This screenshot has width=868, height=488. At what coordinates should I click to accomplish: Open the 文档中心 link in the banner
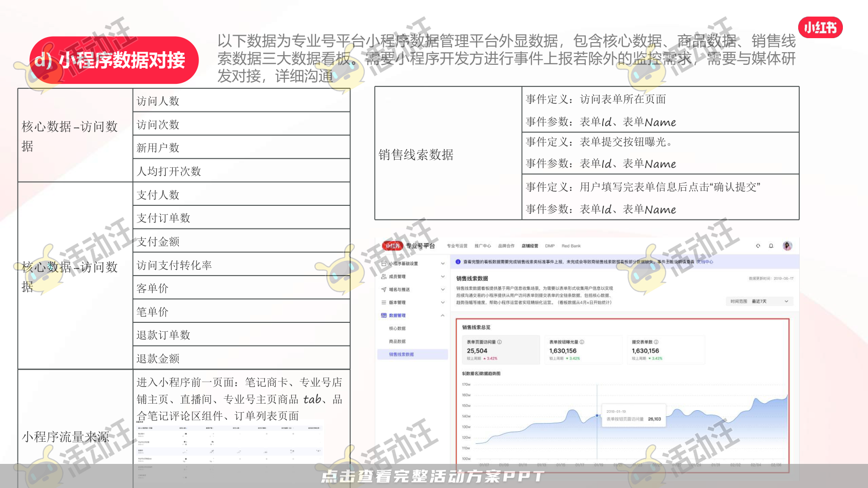(x=705, y=262)
